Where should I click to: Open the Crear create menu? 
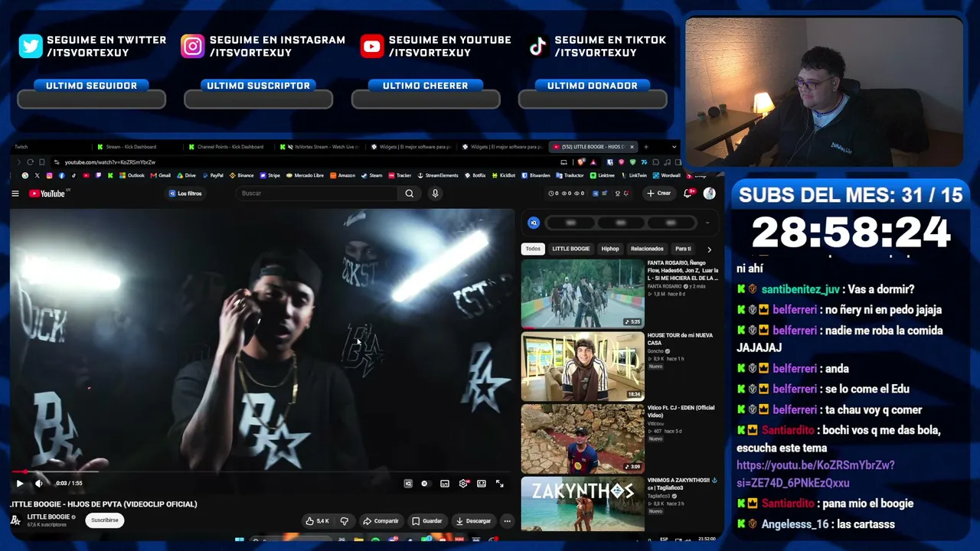658,194
